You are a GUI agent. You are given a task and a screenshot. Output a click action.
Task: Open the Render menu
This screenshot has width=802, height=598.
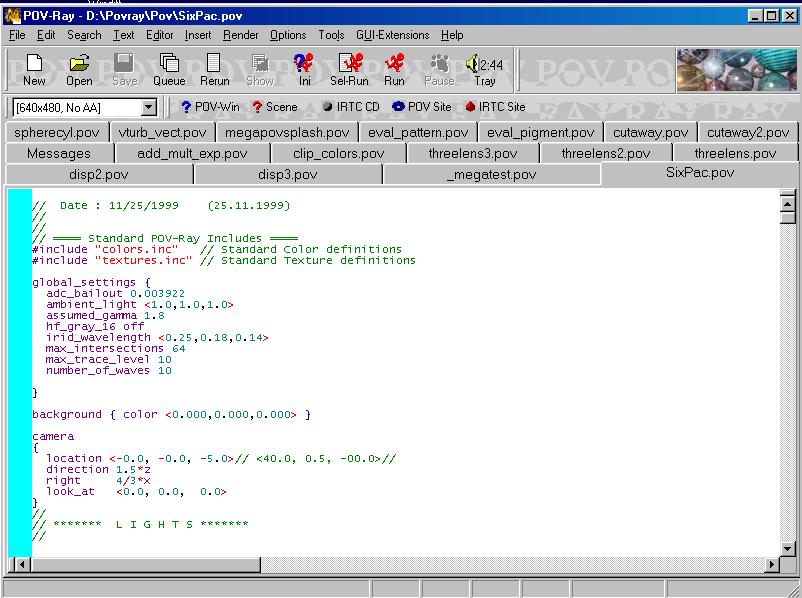pos(240,35)
